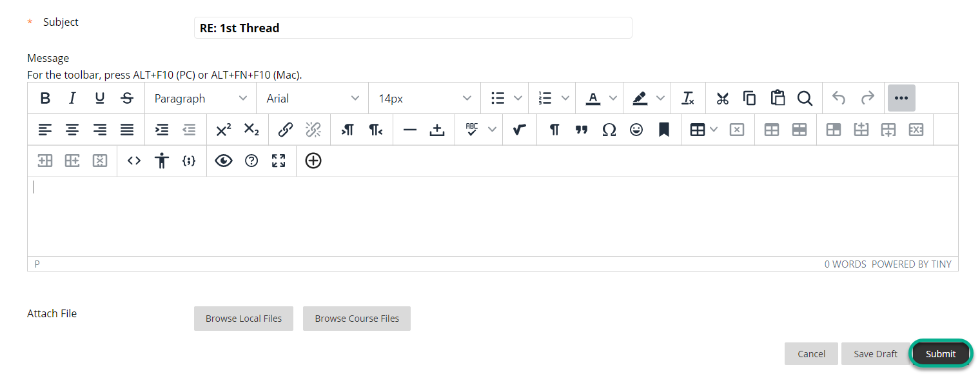The width and height of the screenshot is (980, 374).
Task: Open the Arial font family dropdown
Action: (313, 99)
